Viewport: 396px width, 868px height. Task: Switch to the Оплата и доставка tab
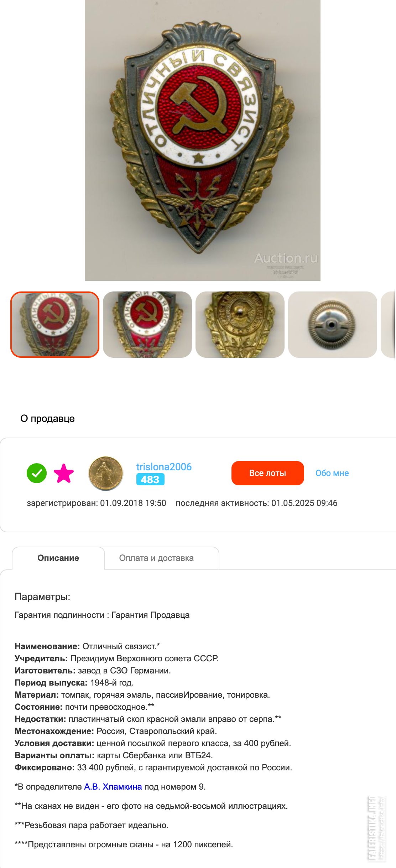point(156,558)
